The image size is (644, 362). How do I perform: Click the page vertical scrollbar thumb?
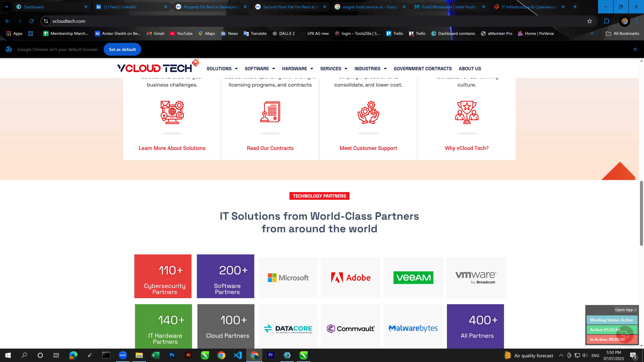(x=641, y=213)
